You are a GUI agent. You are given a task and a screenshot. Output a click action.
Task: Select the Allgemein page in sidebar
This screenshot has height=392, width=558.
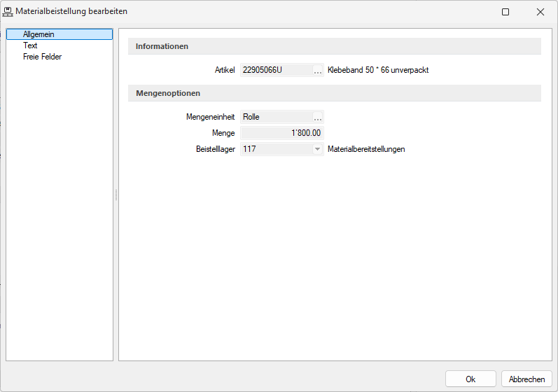coord(39,34)
